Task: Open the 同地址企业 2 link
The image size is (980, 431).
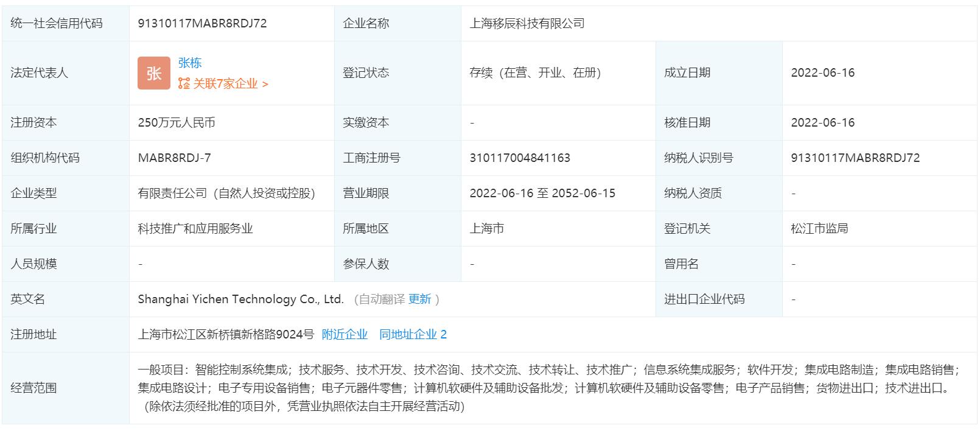Action: point(413,334)
